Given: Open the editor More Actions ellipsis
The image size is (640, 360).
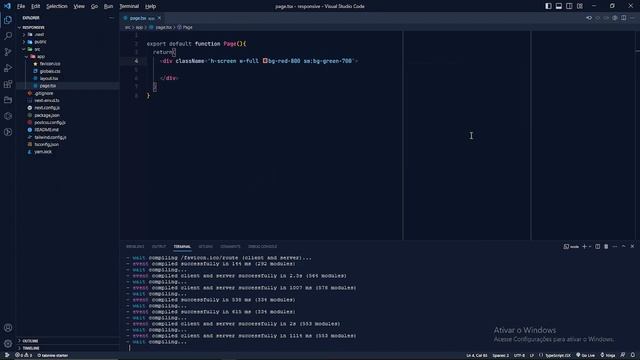Looking at the screenshot, I should [x=632, y=18].
